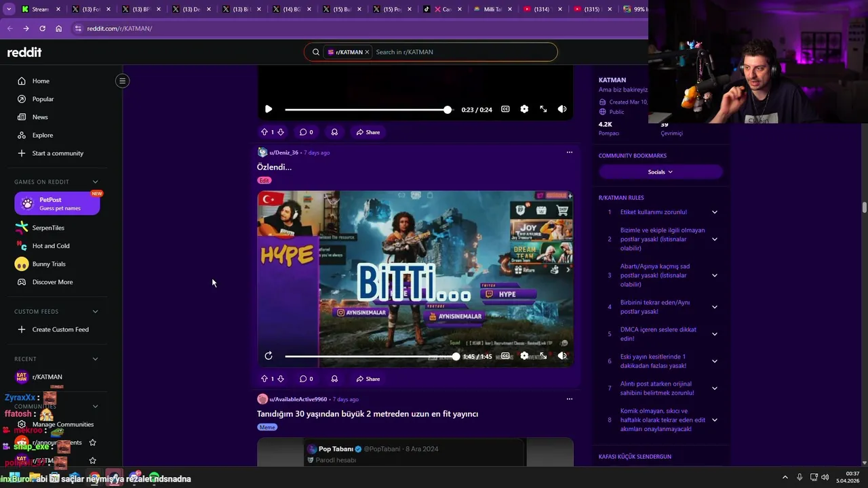The width and height of the screenshot is (868, 488).
Task: Open the browser tab search dropdown
Action: point(9,9)
